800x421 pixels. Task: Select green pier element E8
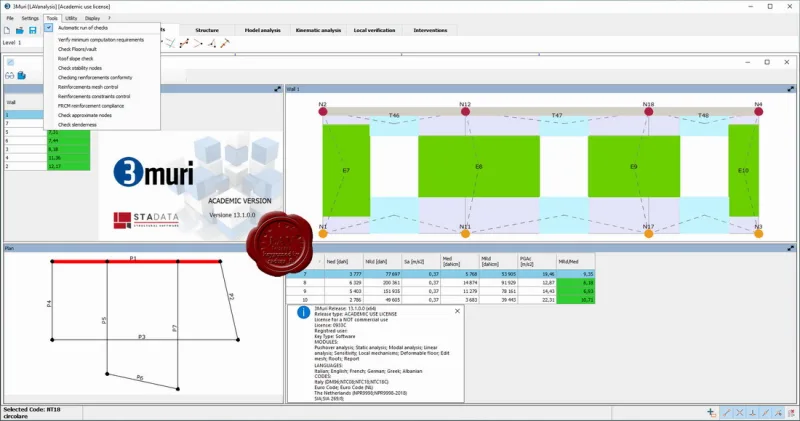click(479, 166)
